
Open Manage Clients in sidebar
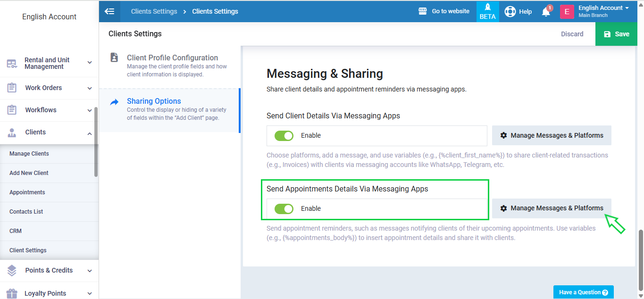(29, 154)
